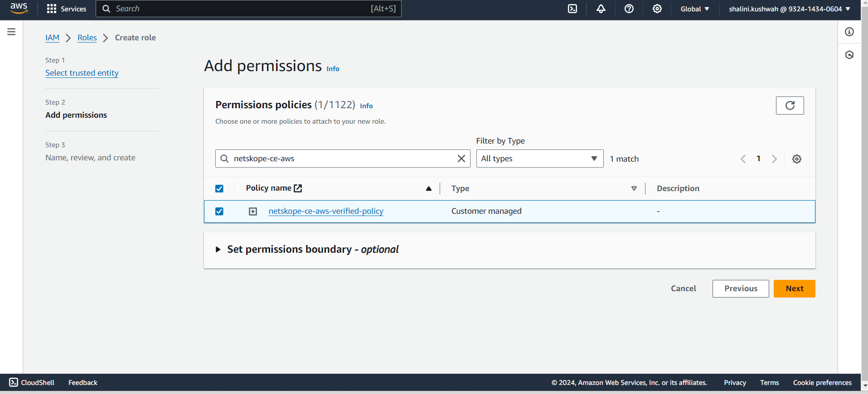The image size is (868, 394).
Task: Cancel role creation
Action: 683,288
